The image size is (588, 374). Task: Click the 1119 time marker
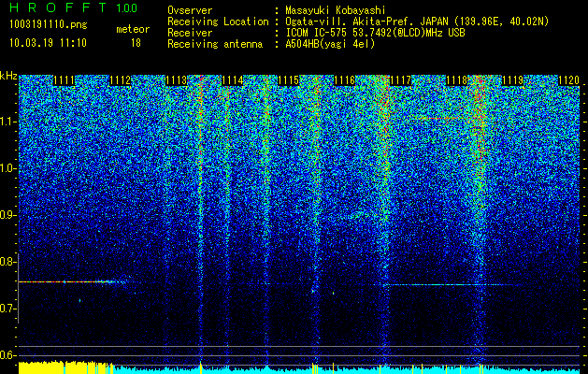pos(512,80)
